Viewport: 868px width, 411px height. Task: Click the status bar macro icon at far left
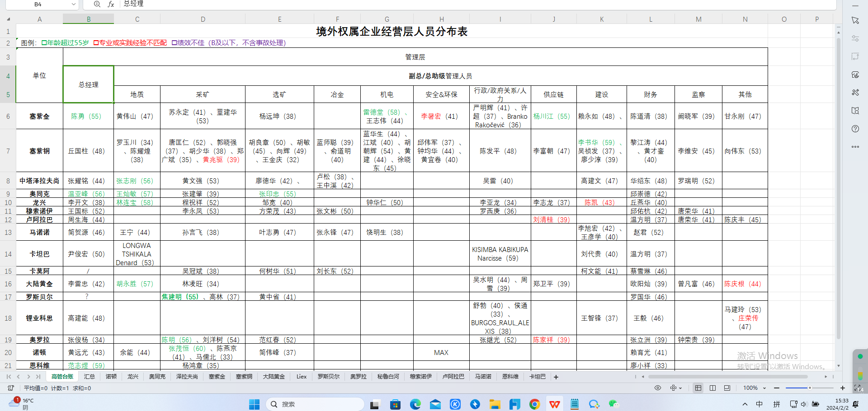[11, 388]
